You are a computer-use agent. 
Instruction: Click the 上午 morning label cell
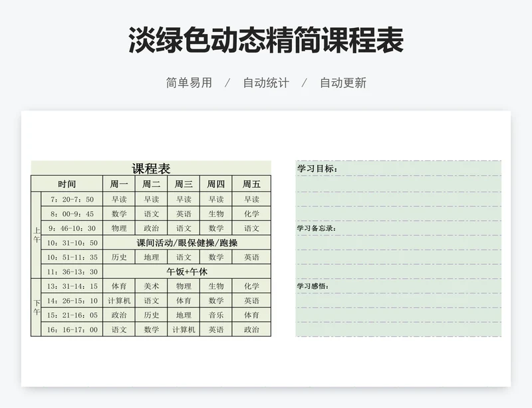pos(36,235)
